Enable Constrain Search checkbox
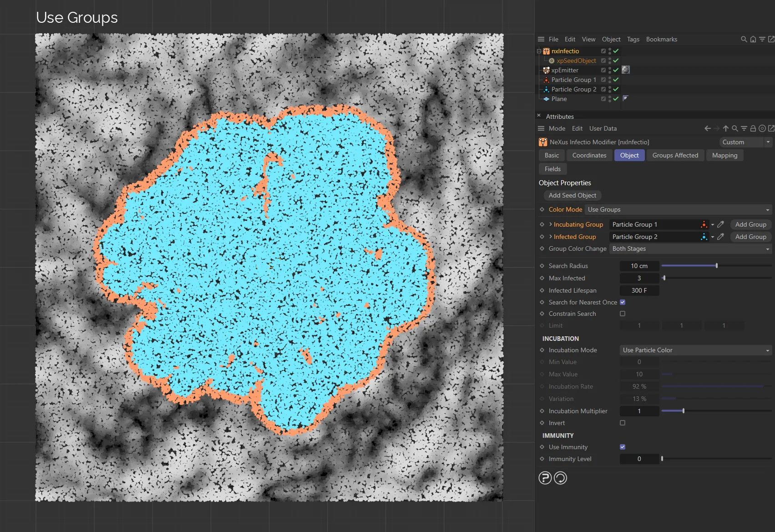The width and height of the screenshot is (775, 532). click(x=622, y=314)
